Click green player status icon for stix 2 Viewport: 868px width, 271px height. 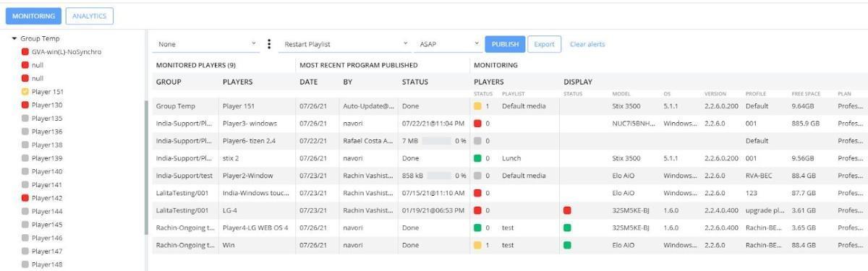[x=477, y=158]
